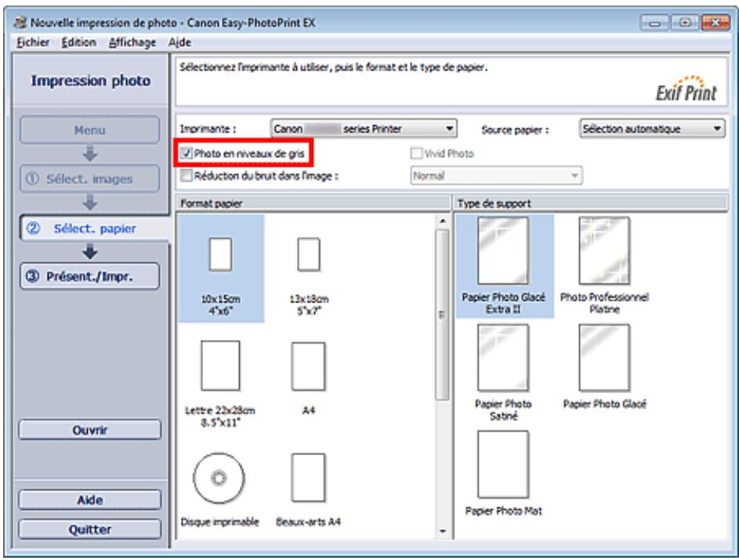Open the Imprimante printer dropdown
739x560 pixels.
(364, 128)
